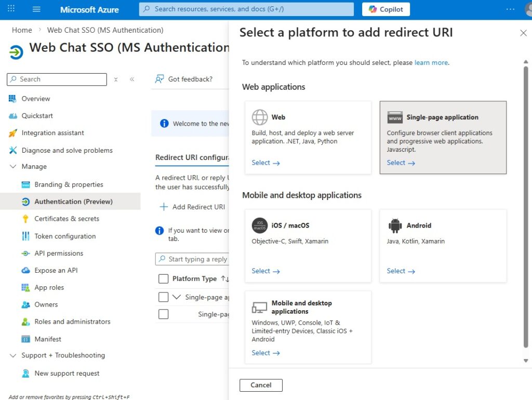The width and height of the screenshot is (532, 400).
Task: Check the Single-page app group checkbox
Action: point(163,297)
